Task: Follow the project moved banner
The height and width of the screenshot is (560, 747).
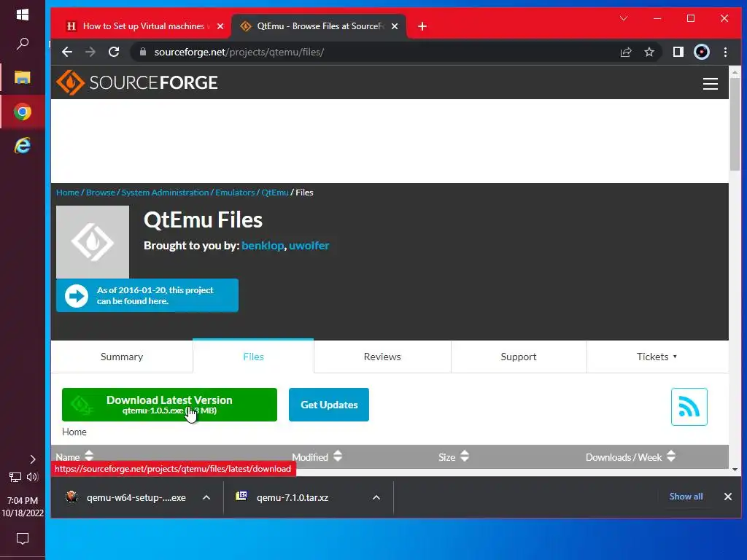Action: [147, 296]
